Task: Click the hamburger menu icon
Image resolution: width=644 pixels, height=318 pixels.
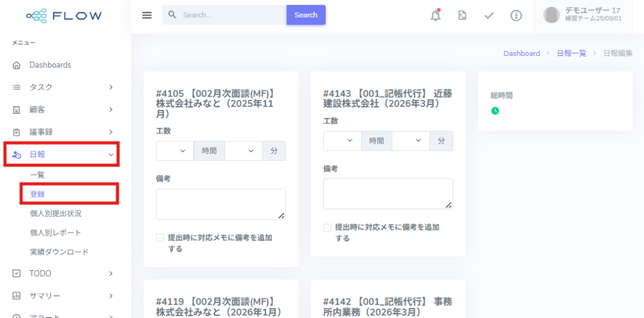Action: coord(147,15)
